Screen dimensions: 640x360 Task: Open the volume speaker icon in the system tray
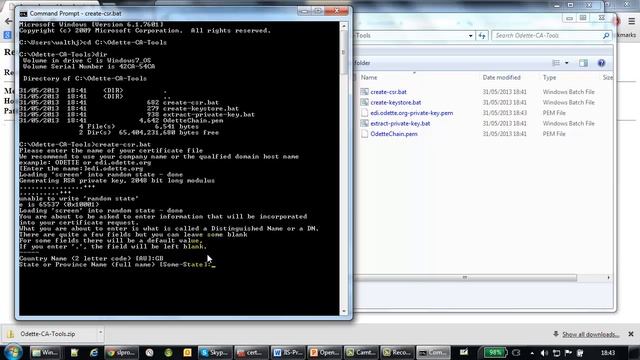pyautogui.click(x=544, y=353)
